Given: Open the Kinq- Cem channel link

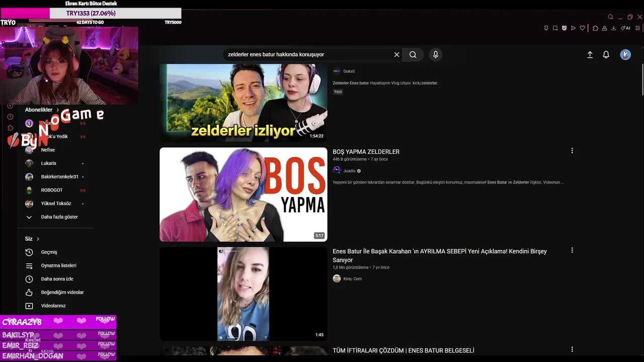Looking at the screenshot, I should [x=352, y=279].
